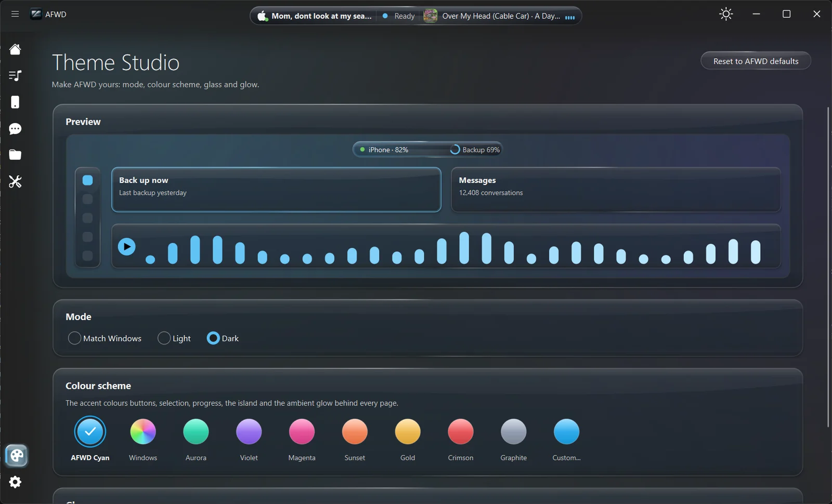This screenshot has width=832, height=504.
Task: Click the equalizer bars icon in the island
Action: (x=570, y=17)
